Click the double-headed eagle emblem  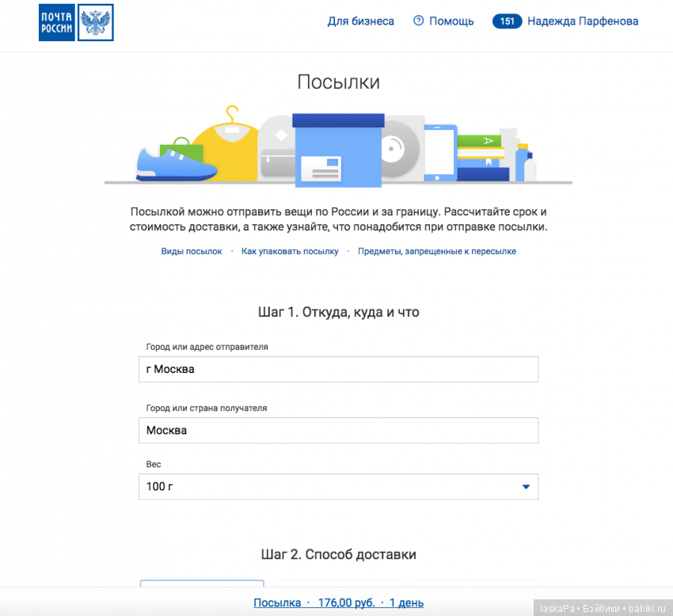(x=96, y=21)
